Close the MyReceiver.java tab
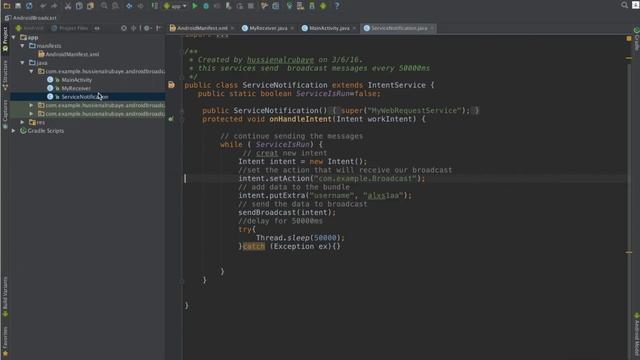The width and height of the screenshot is (640, 360). point(292,28)
